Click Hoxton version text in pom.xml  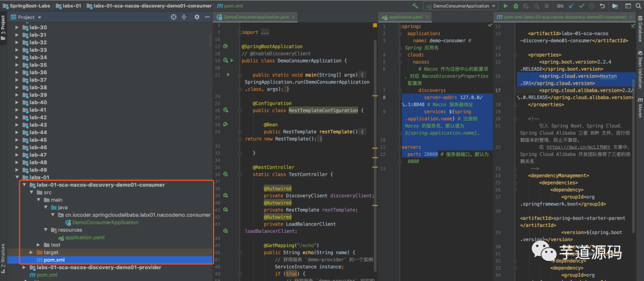click(x=609, y=76)
